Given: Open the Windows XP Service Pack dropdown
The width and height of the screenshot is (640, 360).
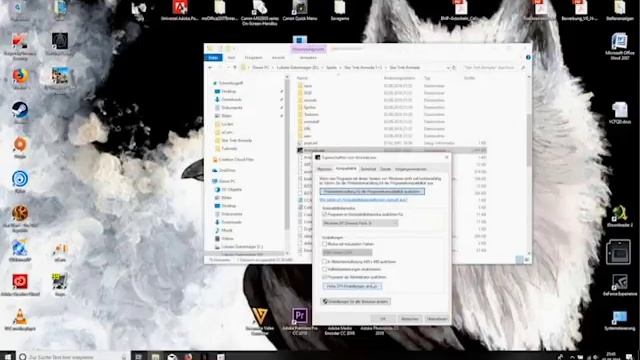Looking at the screenshot, I should click(360, 223).
